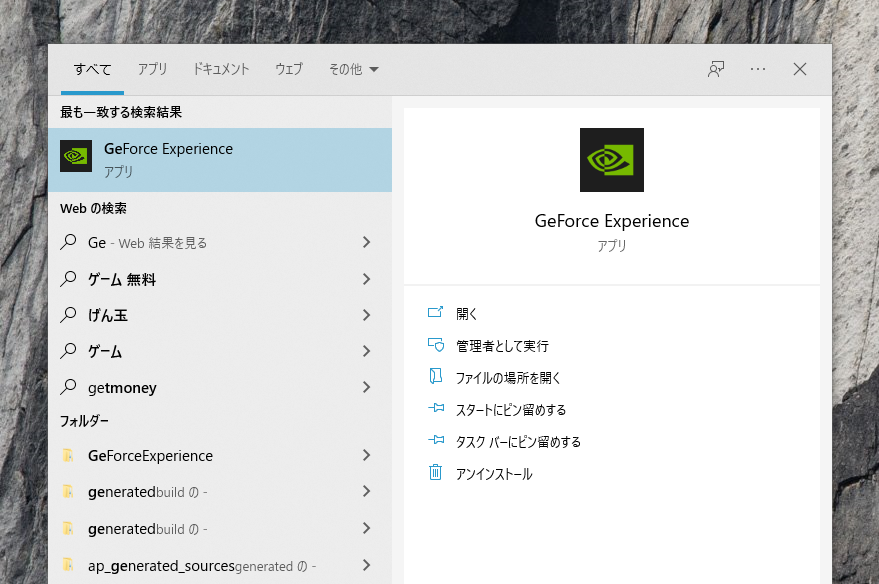The width and height of the screenshot is (879, 584).
Task: Select ファイルの場所を開く
Action: point(508,378)
